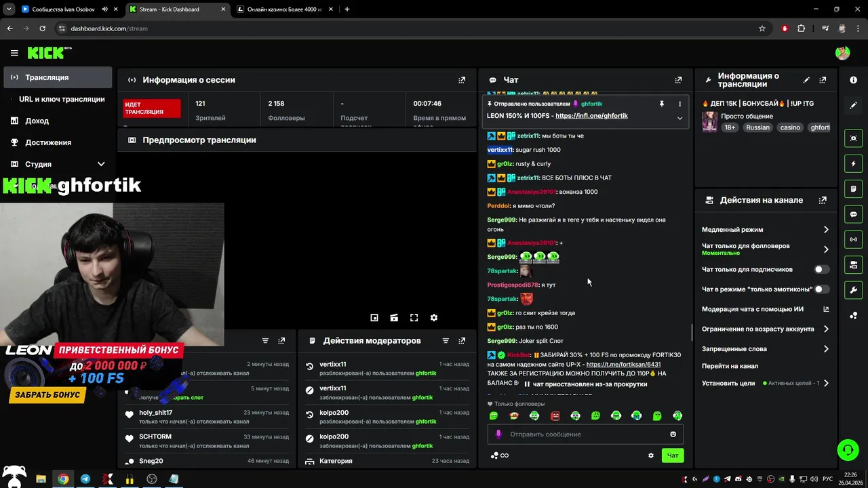Toggle the lightning activity widget sidebar icon
The width and height of the screenshot is (868, 488).
click(853, 163)
